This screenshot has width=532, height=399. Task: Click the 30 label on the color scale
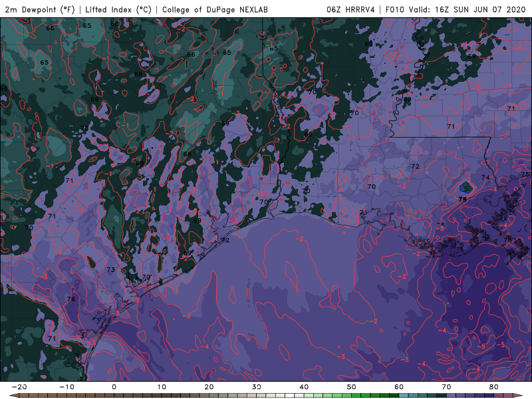(257, 387)
